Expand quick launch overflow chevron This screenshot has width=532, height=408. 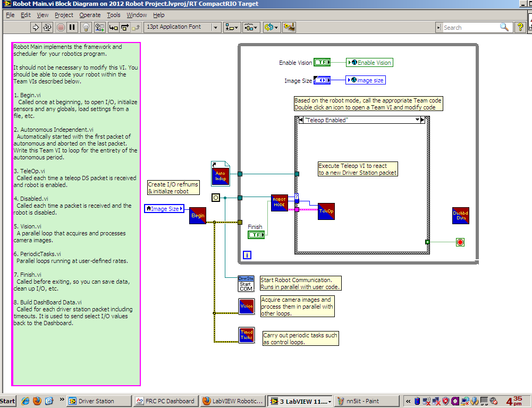pyautogui.click(x=62, y=399)
